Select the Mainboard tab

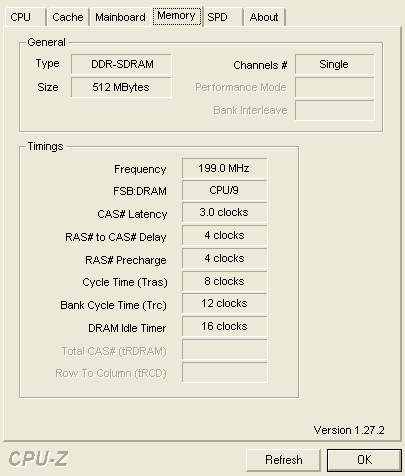click(120, 17)
